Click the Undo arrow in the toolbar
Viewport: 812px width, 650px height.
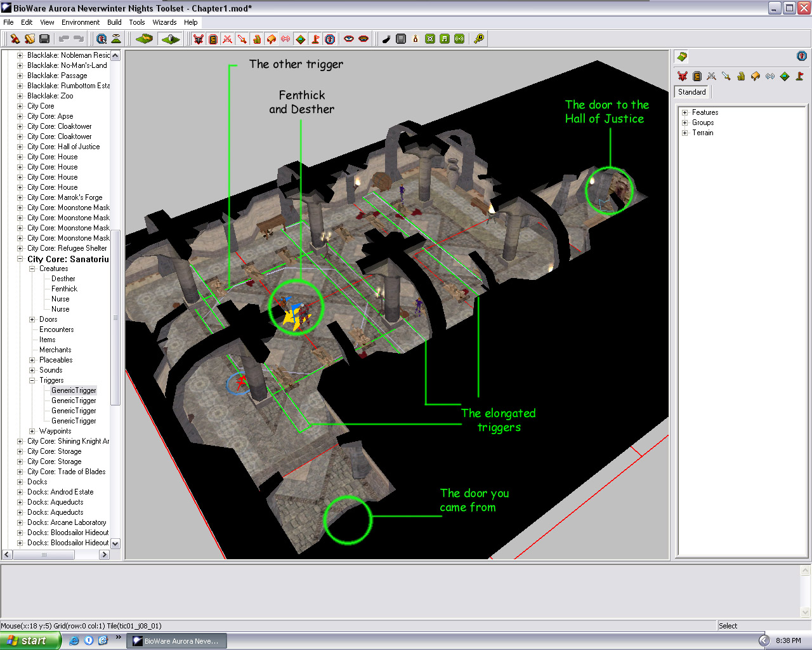[64, 39]
